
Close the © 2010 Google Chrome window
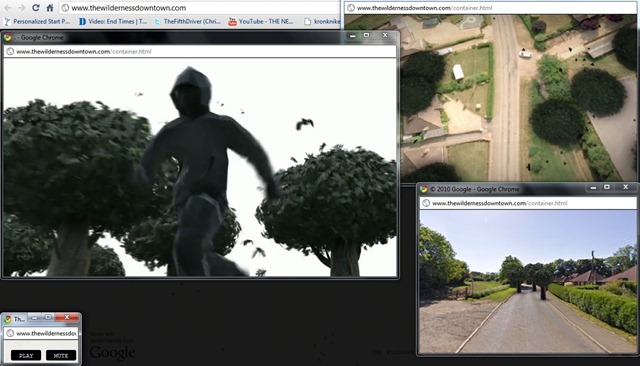(x=626, y=187)
